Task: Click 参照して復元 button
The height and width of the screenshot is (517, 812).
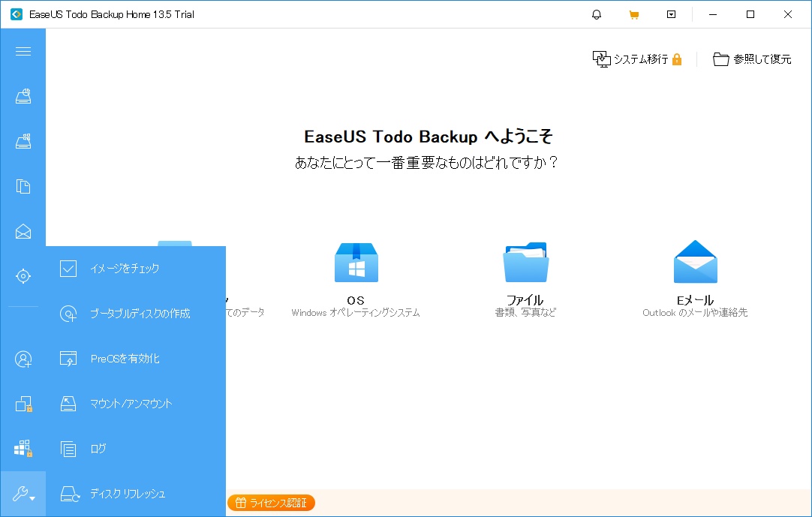Action: tap(752, 59)
